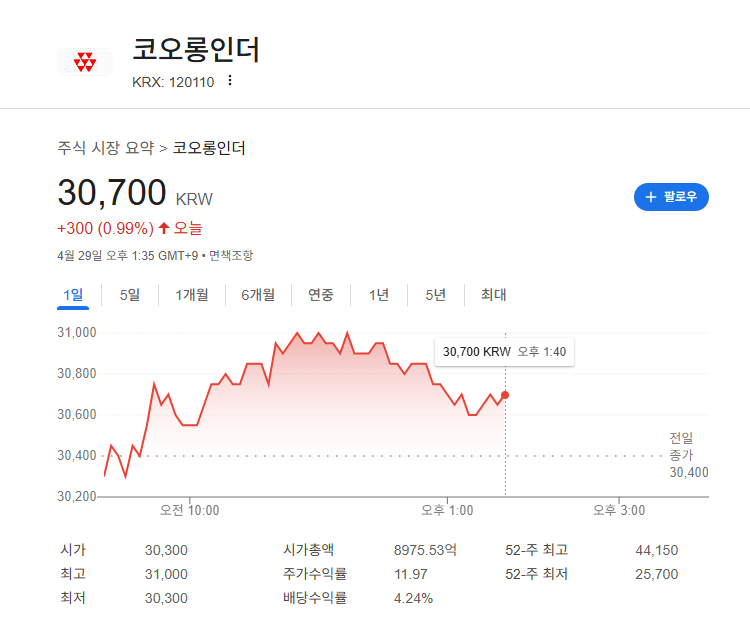Select the 연중 chart tab
750x623 pixels.
point(320,295)
